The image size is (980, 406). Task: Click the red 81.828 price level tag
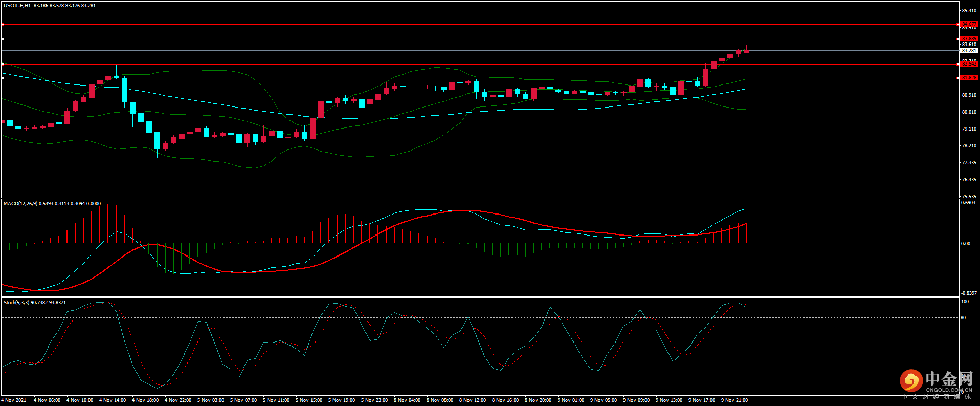[x=969, y=78]
